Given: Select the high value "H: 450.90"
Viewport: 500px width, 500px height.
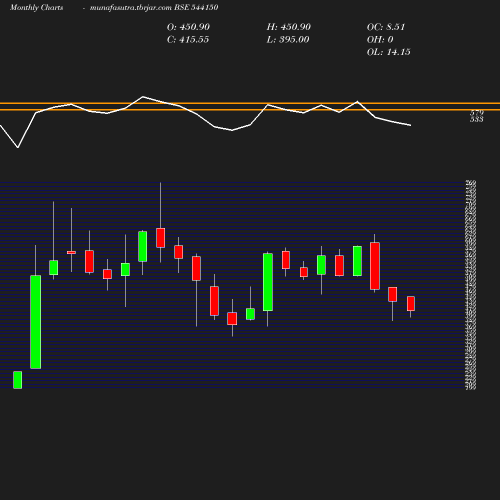Looking at the screenshot, I should pos(289,27).
